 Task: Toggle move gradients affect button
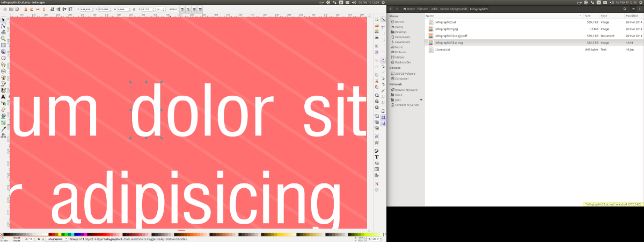[x=194, y=9]
